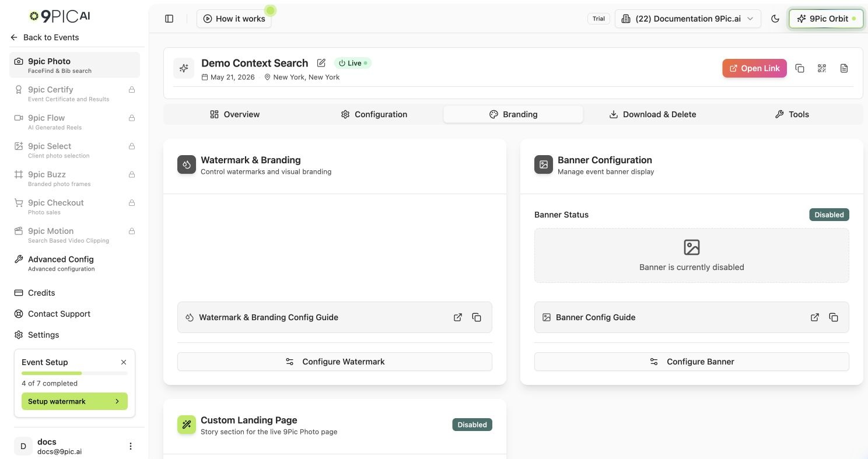Screen dimensions: 868x459
Task: Expand the Documentation 9Pic.ai organization dropdown
Action: (688, 19)
